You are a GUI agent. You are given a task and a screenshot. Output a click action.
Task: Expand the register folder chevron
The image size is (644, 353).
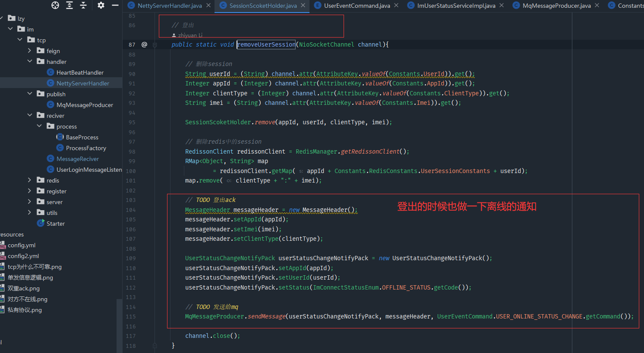(x=29, y=191)
